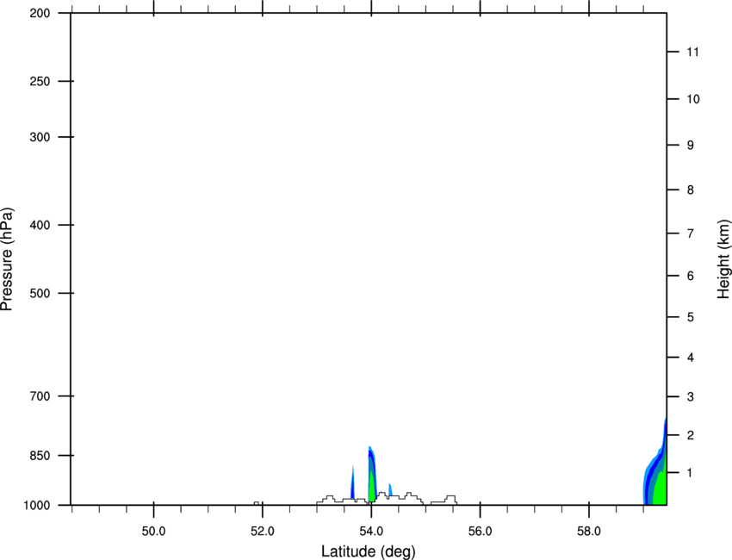Click the 10 km height label
The height and width of the screenshot is (560, 732).
[x=693, y=99]
